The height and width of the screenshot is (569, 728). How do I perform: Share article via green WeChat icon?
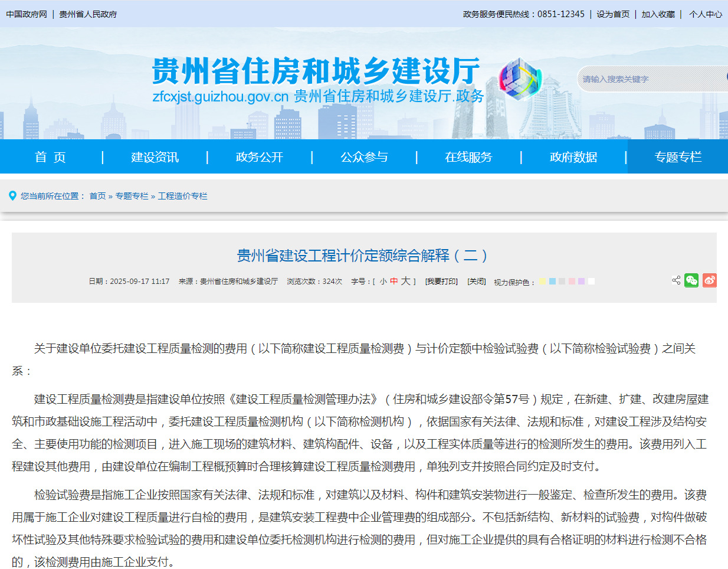[x=691, y=280]
